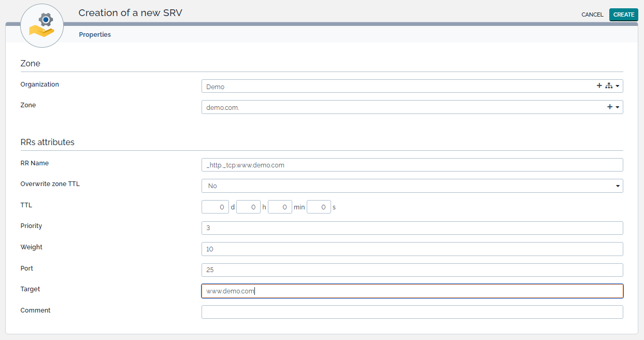Click the Port field containing 25
This screenshot has height=340, width=644.
[x=412, y=270]
